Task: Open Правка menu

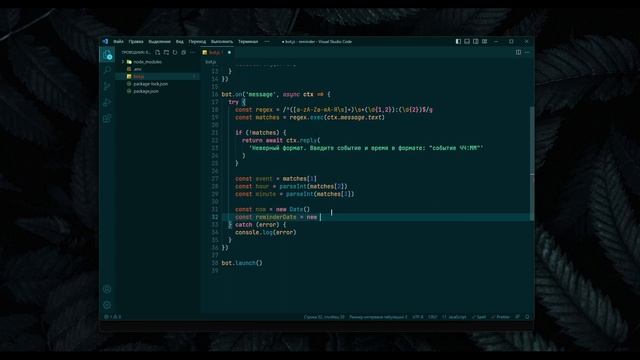Action: point(136,41)
